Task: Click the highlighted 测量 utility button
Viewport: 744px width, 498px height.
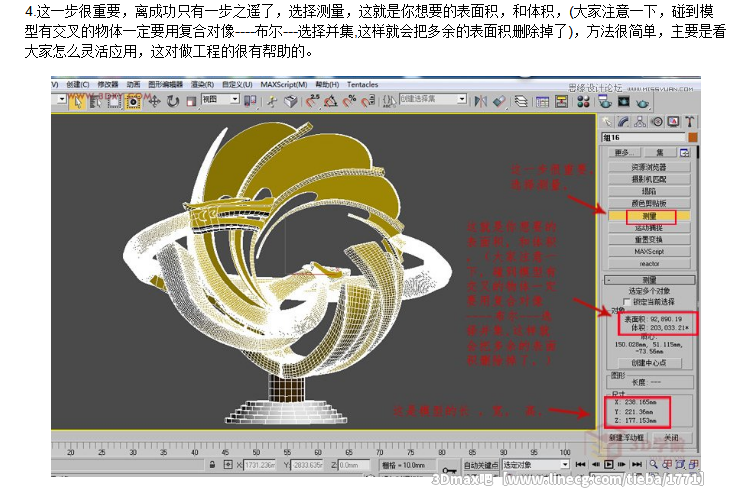Action: click(x=648, y=215)
